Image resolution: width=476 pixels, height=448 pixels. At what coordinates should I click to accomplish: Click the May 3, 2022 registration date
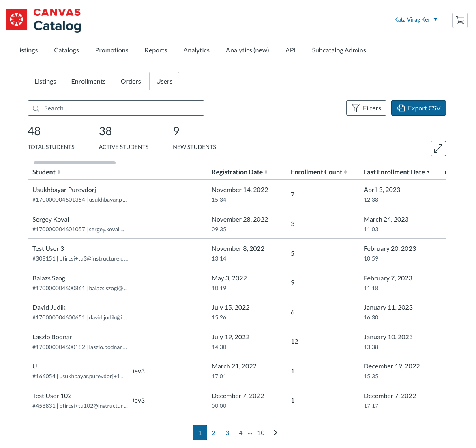click(x=229, y=278)
